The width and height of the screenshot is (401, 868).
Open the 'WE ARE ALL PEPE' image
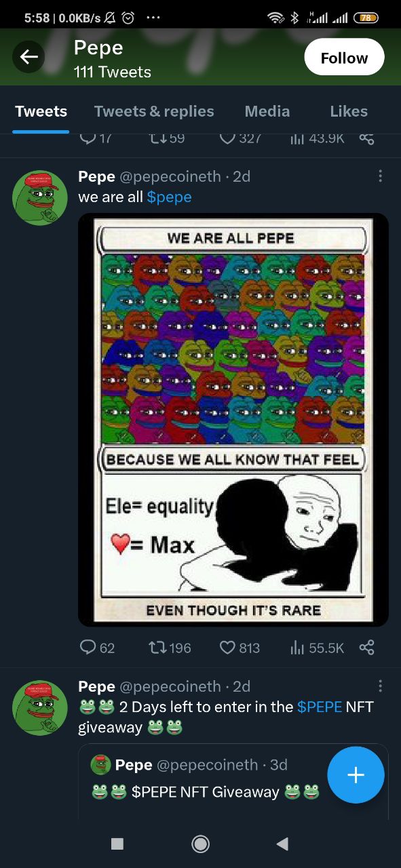click(x=233, y=420)
